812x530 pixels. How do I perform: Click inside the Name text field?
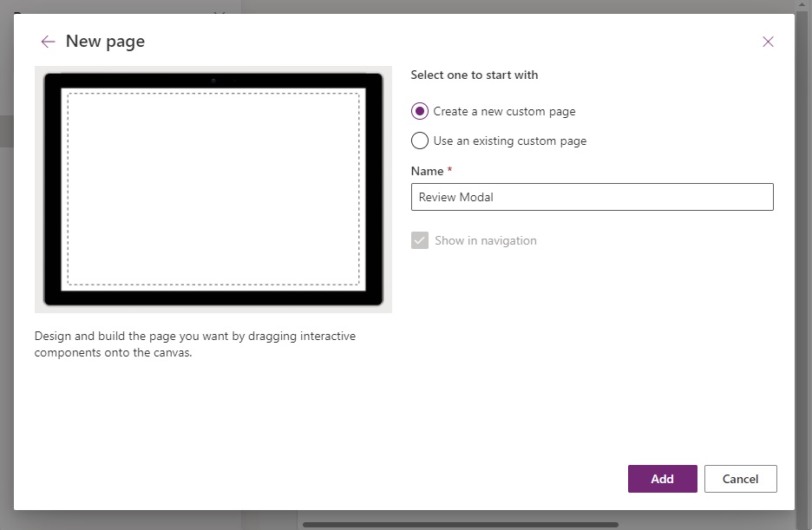pos(593,197)
